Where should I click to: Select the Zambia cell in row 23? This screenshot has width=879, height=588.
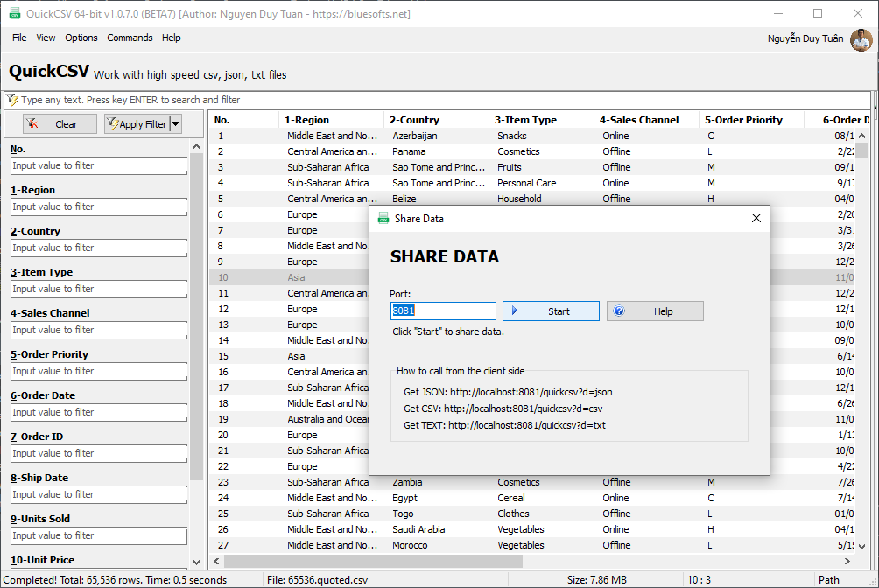tap(408, 482)
